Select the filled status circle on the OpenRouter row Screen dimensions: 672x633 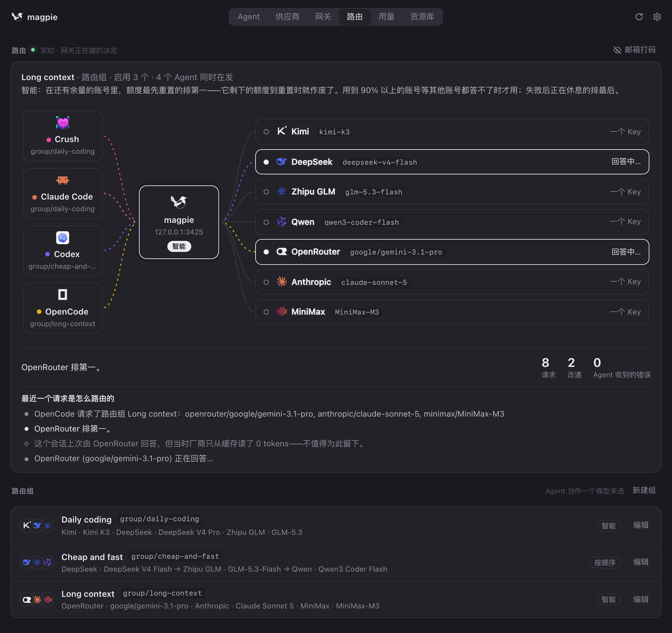[x=266, y=252]
